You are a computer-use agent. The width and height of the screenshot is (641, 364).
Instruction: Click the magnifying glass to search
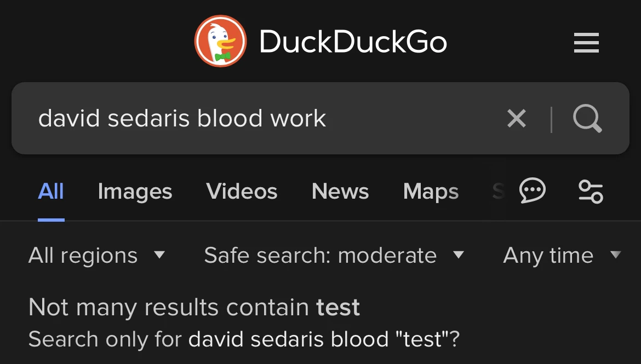[x=587, y=118]
